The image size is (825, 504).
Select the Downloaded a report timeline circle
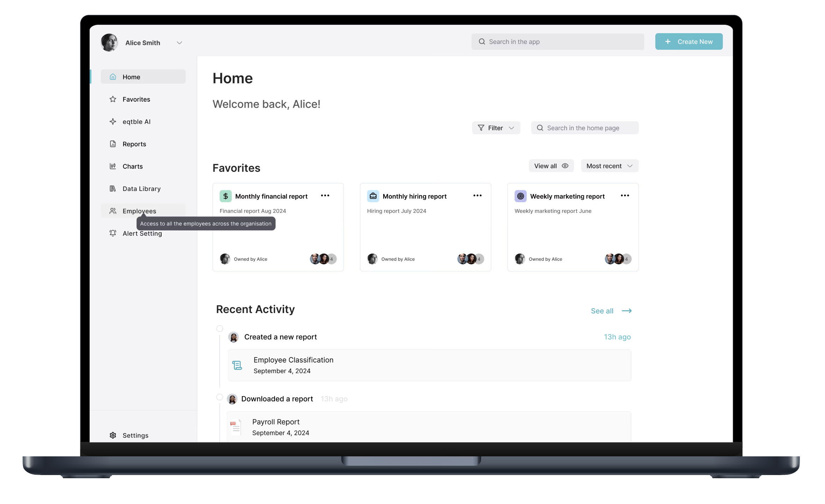[x=219, y=397]
